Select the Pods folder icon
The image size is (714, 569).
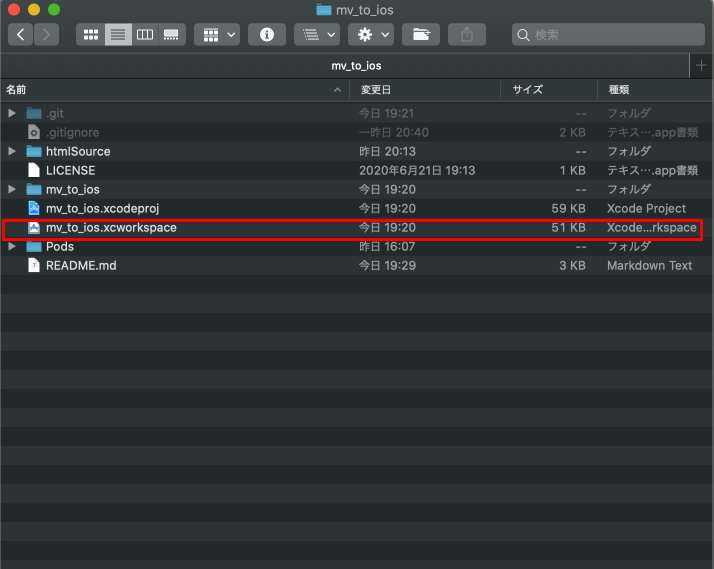point(34,246)
